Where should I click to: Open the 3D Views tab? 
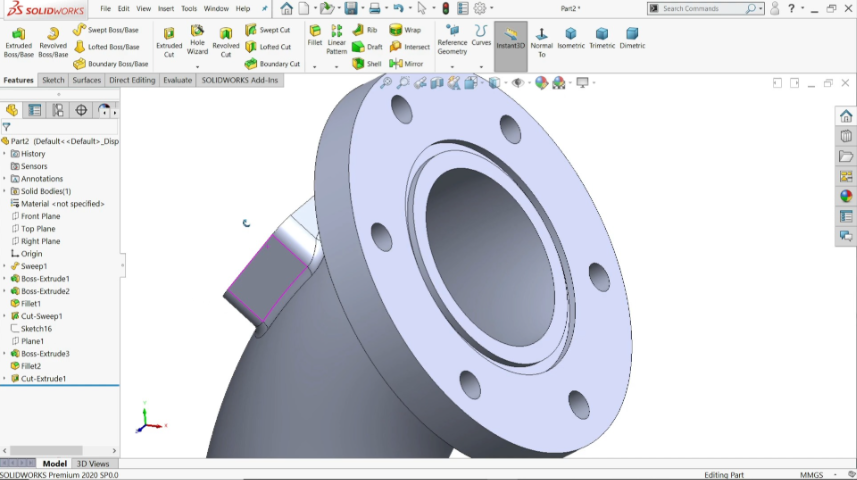click(92, 463)
